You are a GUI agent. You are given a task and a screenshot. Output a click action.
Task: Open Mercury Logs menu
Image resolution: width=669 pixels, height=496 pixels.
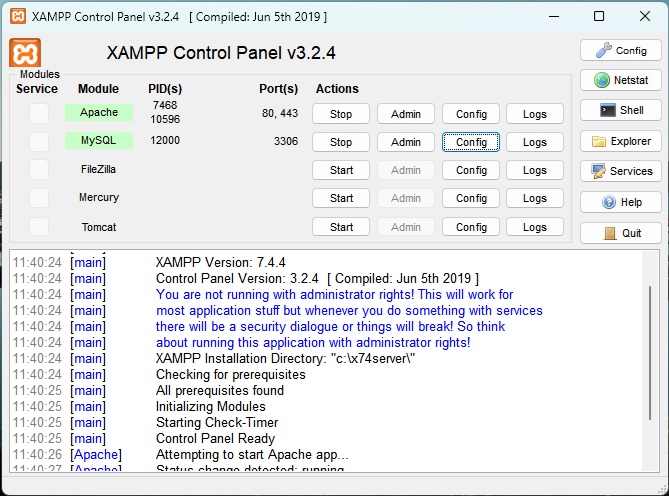click(535, 198)
